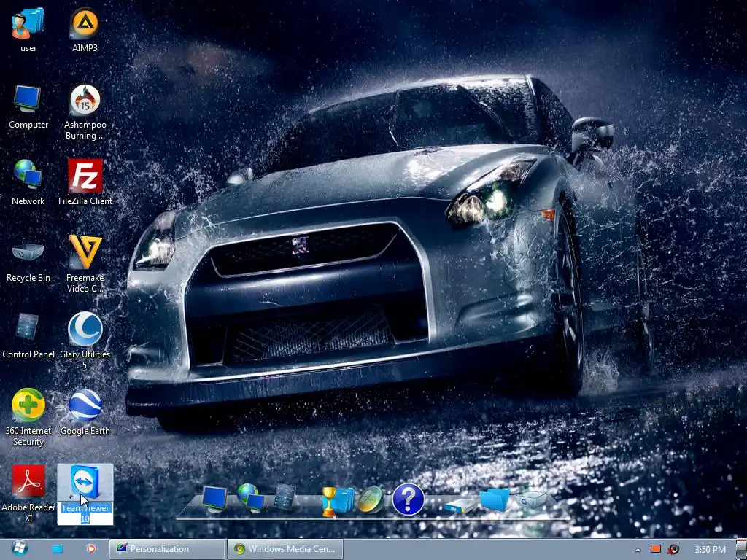Open the pinned folder icon on taskbar
Screen dimensions: 747x560
click(57, 549)
